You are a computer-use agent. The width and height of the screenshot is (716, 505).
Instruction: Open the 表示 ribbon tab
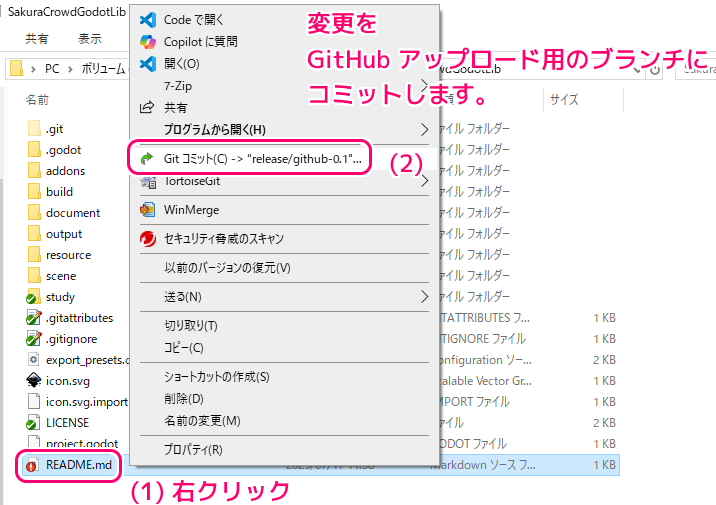[x=90, y=39]
